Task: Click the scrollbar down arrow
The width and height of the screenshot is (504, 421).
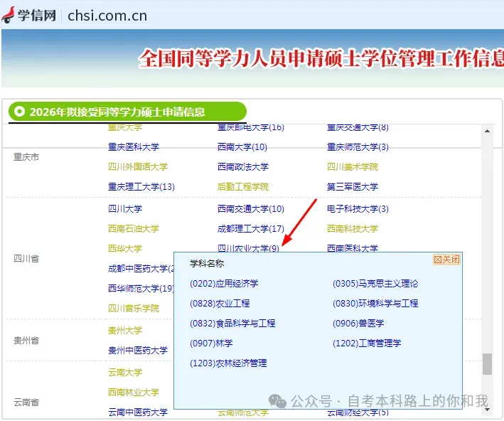Action: coord(487,410)
